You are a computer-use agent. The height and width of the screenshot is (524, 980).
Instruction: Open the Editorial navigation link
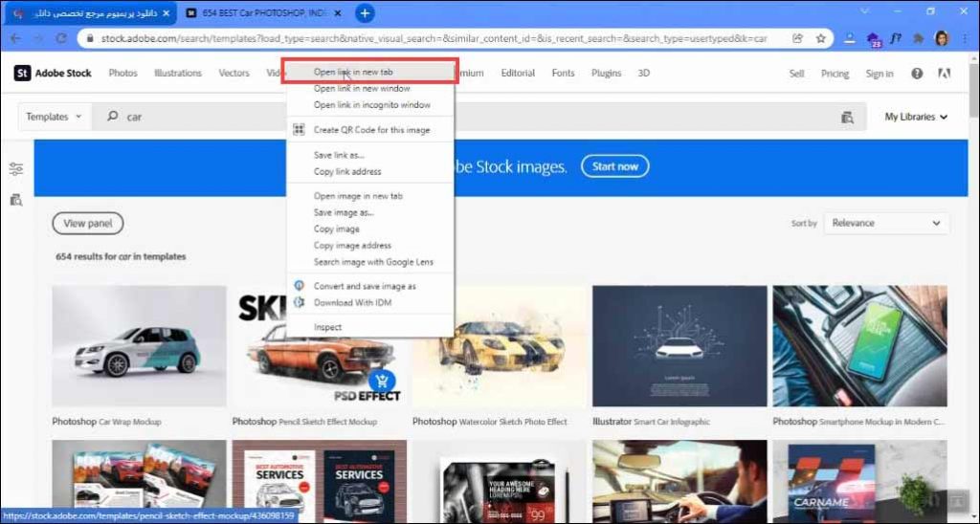click(x=518, y=73)
